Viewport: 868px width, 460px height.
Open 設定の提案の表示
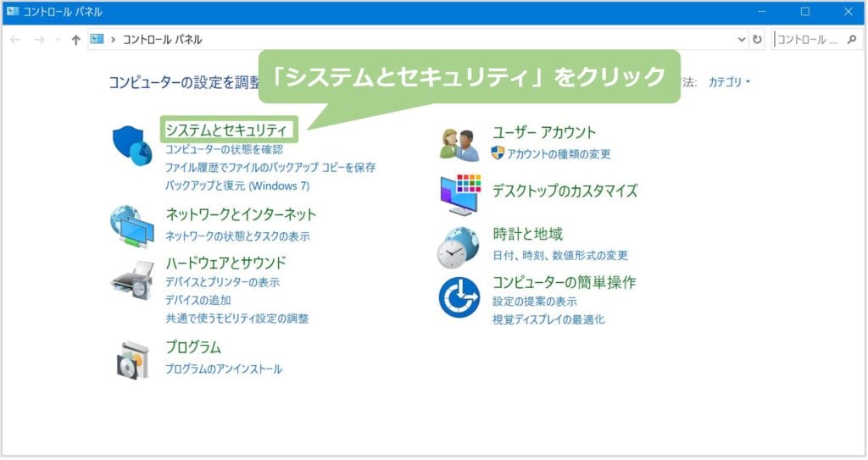[x=535, y=302]
